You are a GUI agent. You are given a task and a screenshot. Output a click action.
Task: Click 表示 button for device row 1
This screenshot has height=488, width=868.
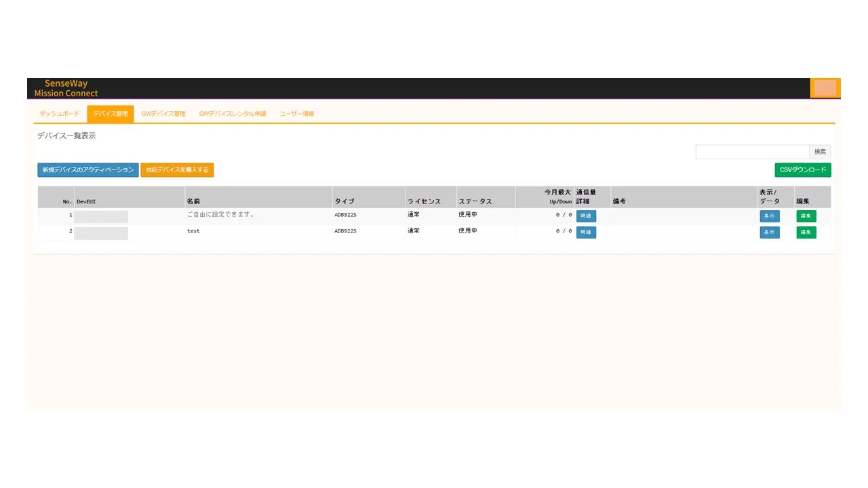coord(770,216)
